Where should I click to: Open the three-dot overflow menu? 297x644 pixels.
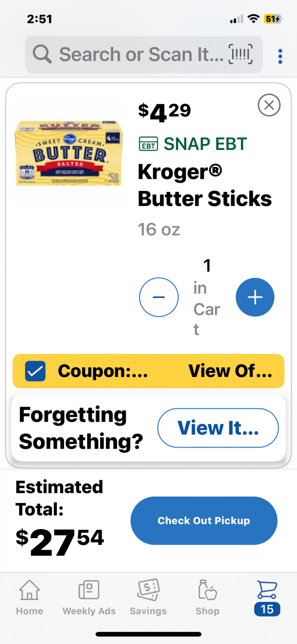coord(280,56)
